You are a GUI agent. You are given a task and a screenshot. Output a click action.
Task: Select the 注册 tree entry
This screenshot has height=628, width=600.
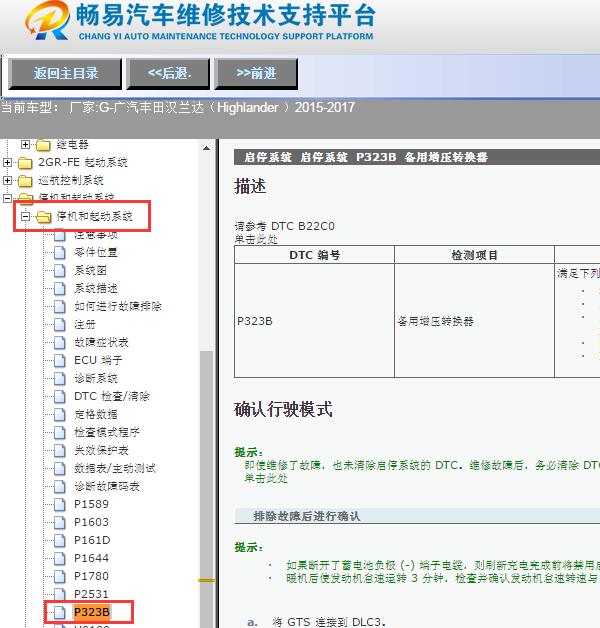click(85, 324)
